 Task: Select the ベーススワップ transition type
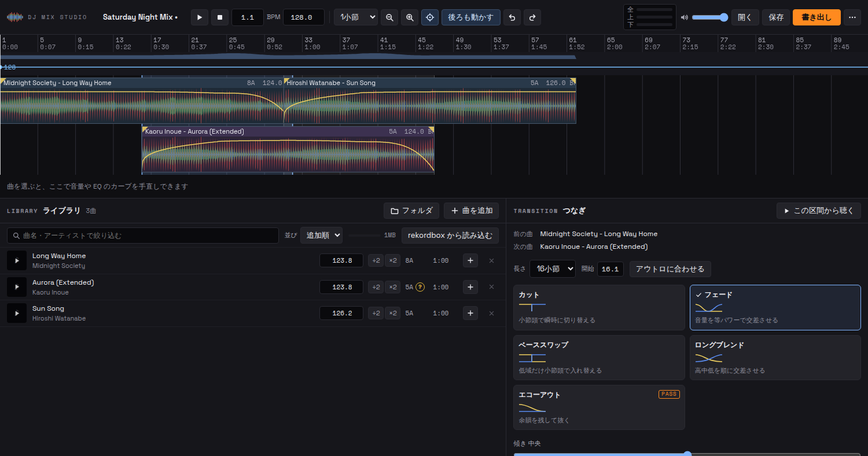pos(599,358)
